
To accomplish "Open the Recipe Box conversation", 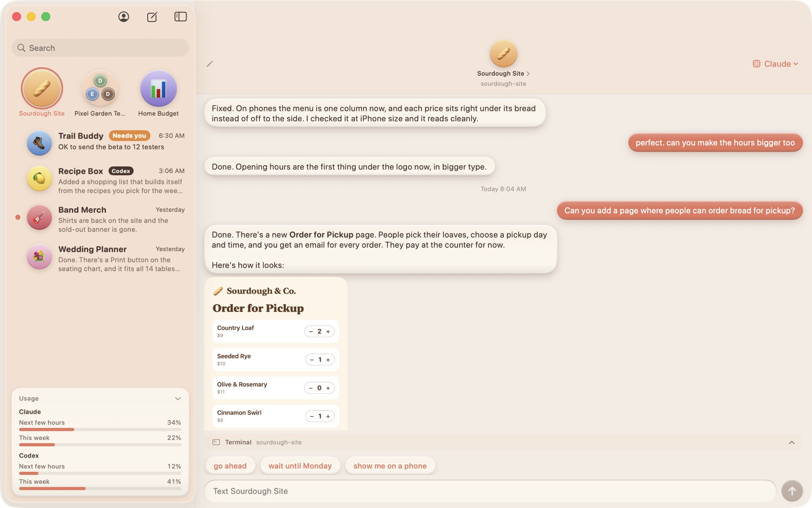I will 100,180.
